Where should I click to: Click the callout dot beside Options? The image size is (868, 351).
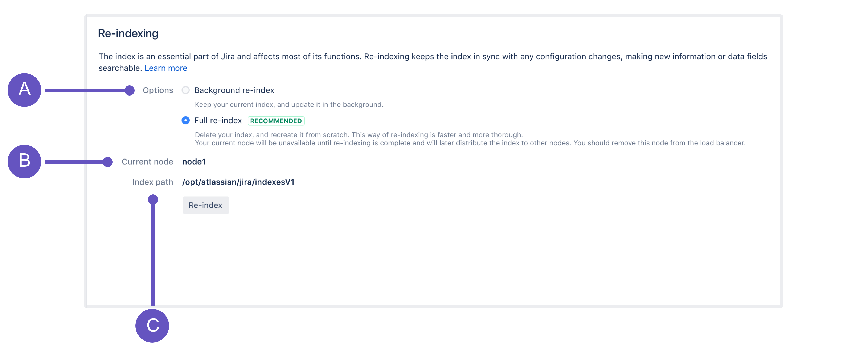(x=129, y=90)
